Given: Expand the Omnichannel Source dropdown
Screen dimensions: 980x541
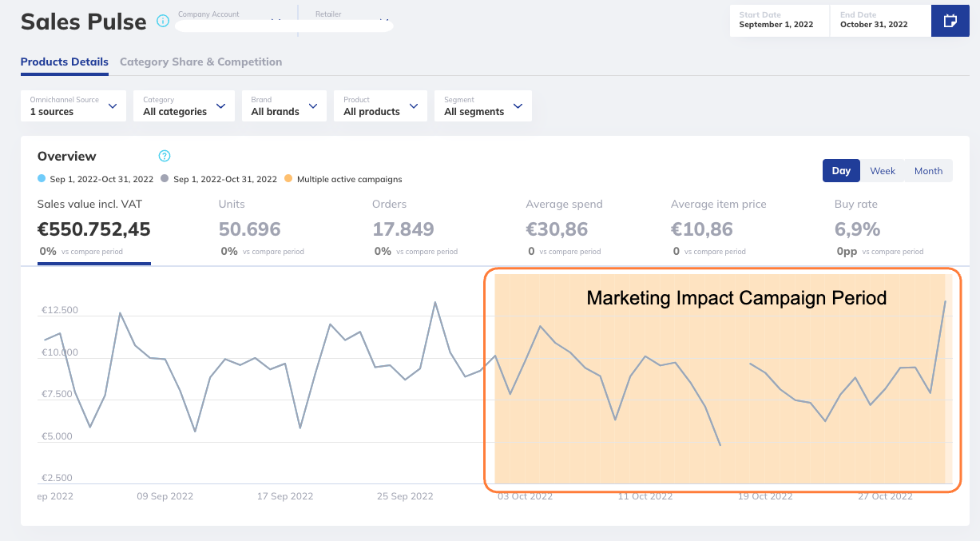Looking at the screenshot, I should [x=73, y=106].
